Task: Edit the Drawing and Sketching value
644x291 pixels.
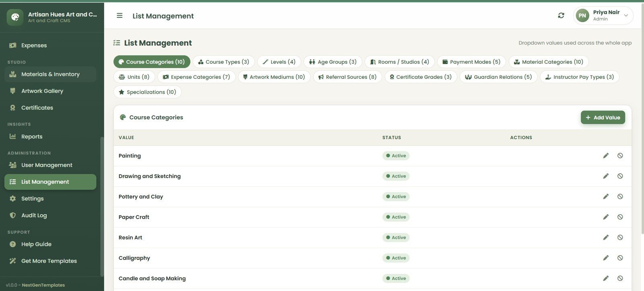Action: 606,176
